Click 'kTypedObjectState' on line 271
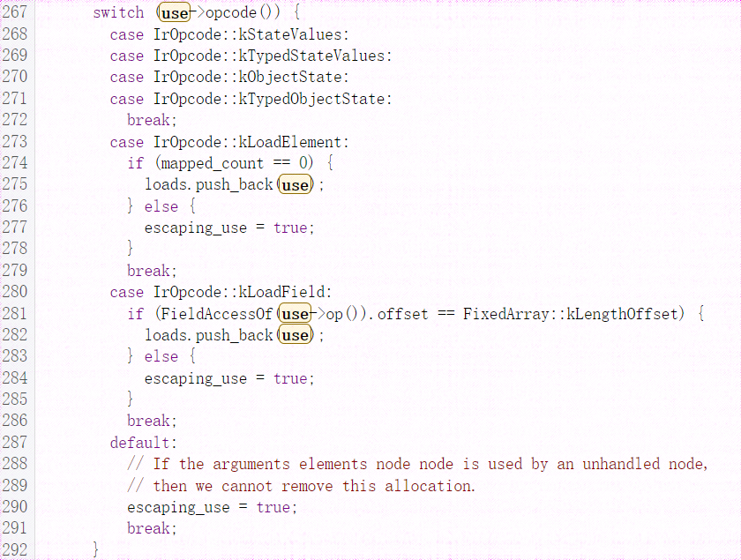This screenshot has width=741, height=560. [x=312, y=99]
